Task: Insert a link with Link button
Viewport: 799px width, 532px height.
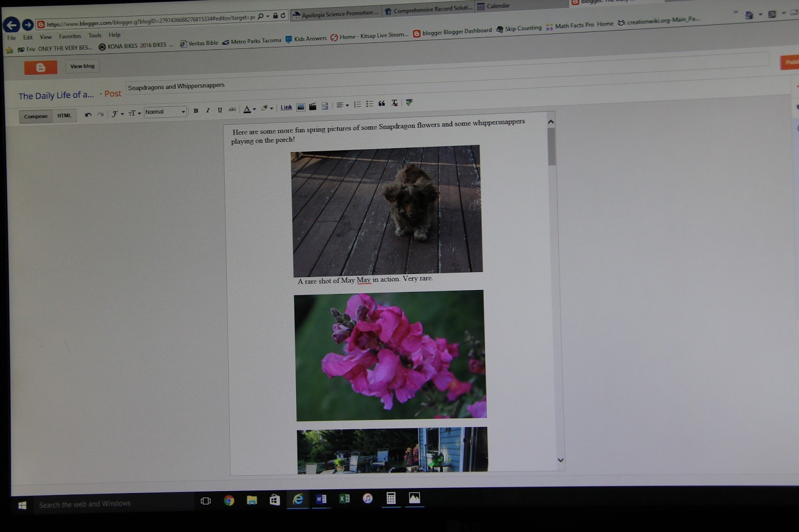Action: coord(286,107)
